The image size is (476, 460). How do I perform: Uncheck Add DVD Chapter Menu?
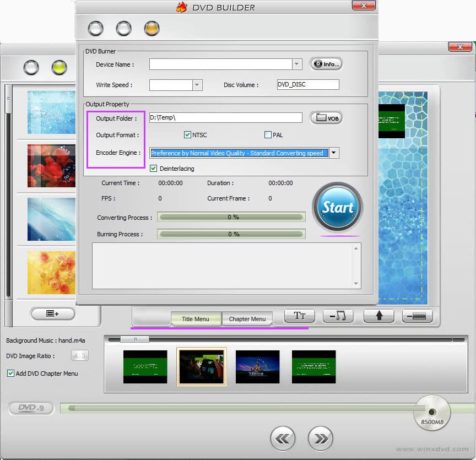(x=12, y=373)
